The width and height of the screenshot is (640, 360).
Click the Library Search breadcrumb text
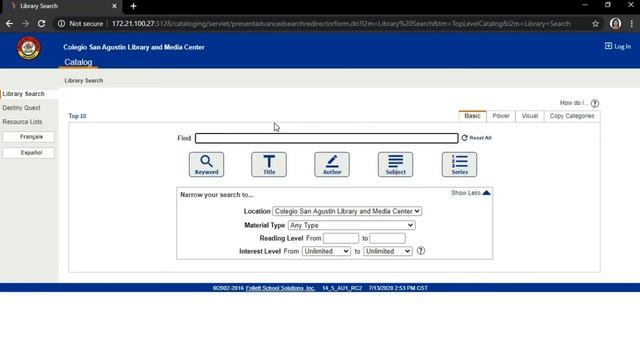pos(84,80)
